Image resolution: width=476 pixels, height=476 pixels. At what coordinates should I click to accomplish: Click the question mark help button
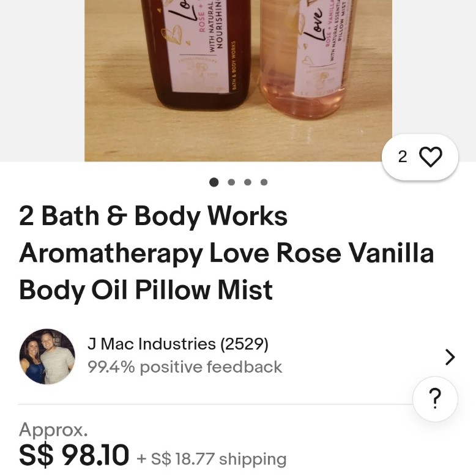coord(435,398)
